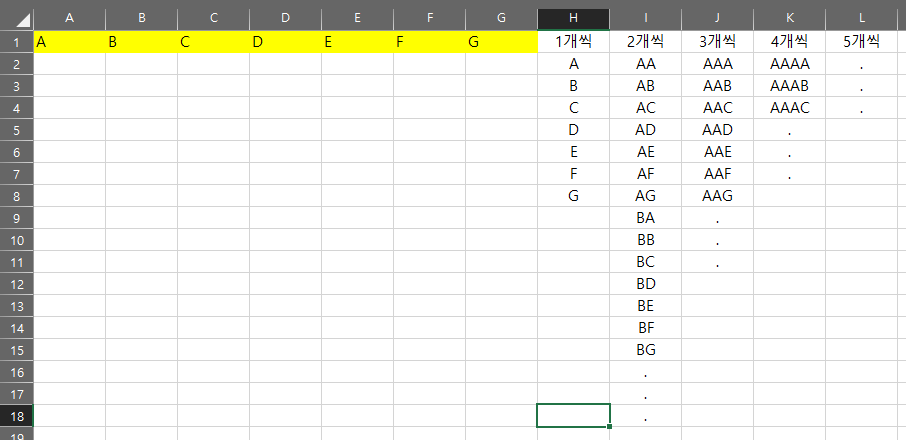Select row 1 header
The image size is (906, 440).
pos(17,42)
